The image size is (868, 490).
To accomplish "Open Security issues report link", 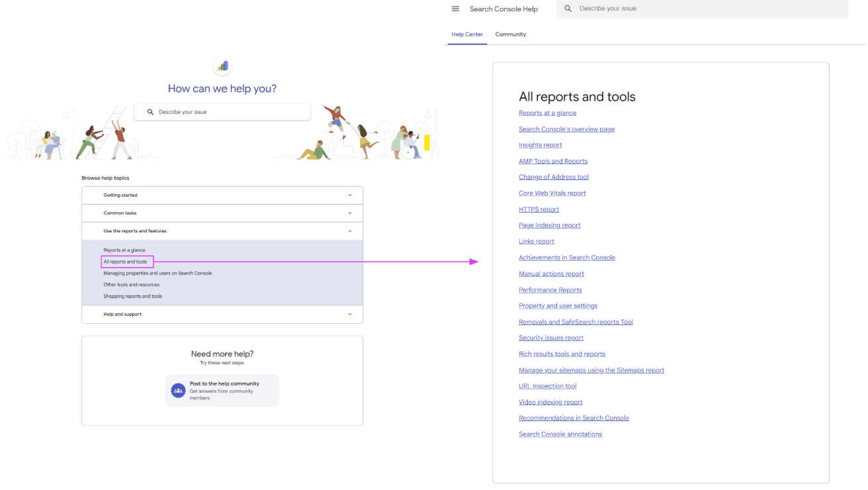I will point(551,338).
